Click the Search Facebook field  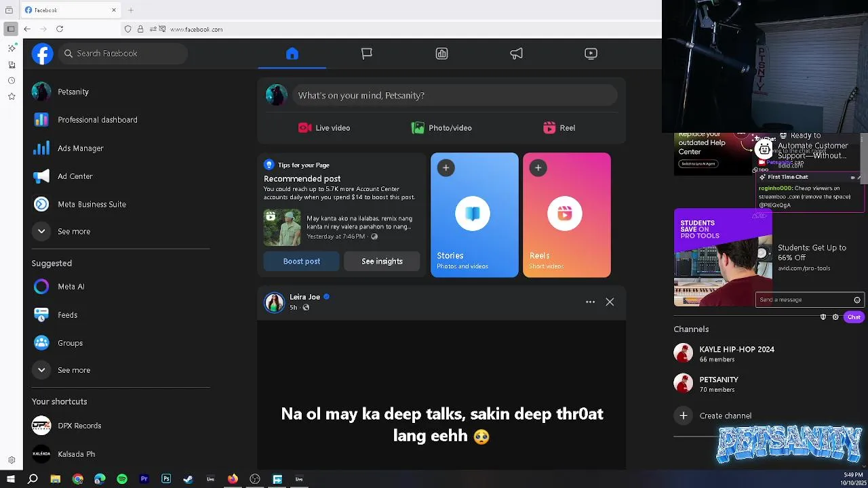pyautogui.click(x=123, y=54)
